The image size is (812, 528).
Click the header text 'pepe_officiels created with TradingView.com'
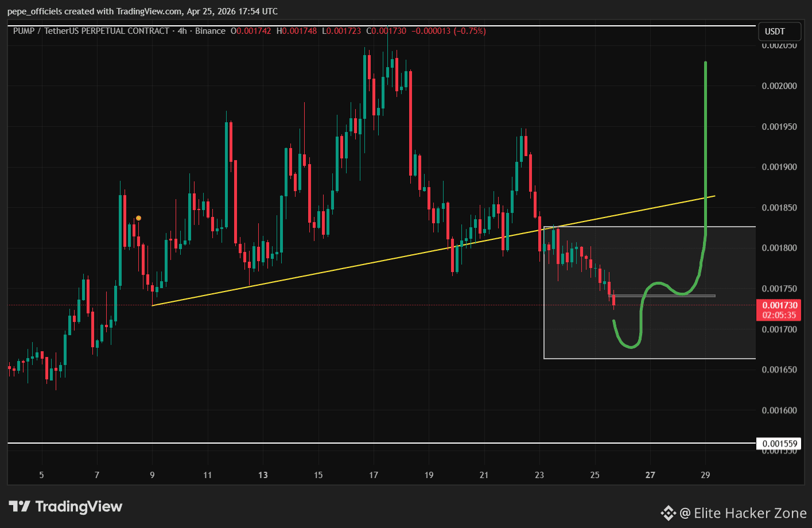pos(95,11)
